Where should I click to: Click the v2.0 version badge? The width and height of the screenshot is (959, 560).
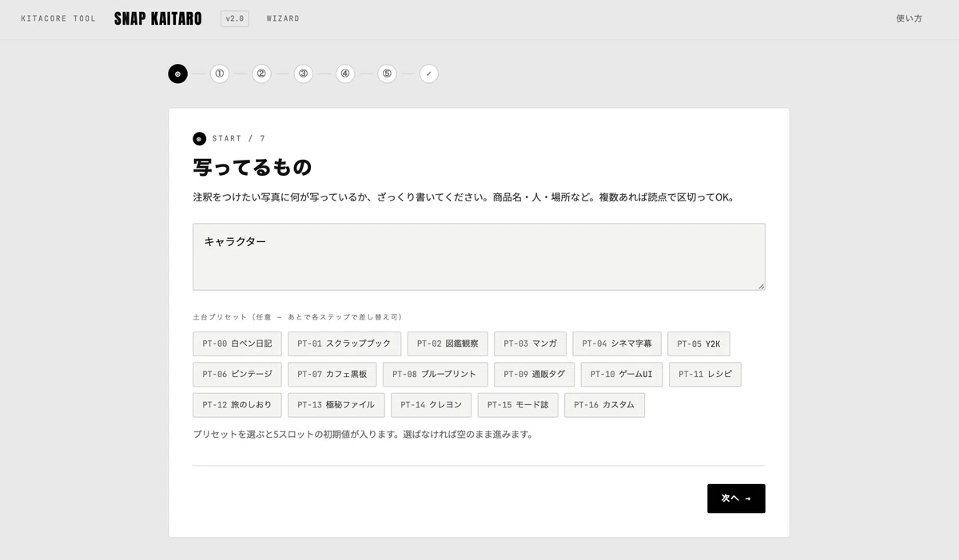[x=235, y=18]
